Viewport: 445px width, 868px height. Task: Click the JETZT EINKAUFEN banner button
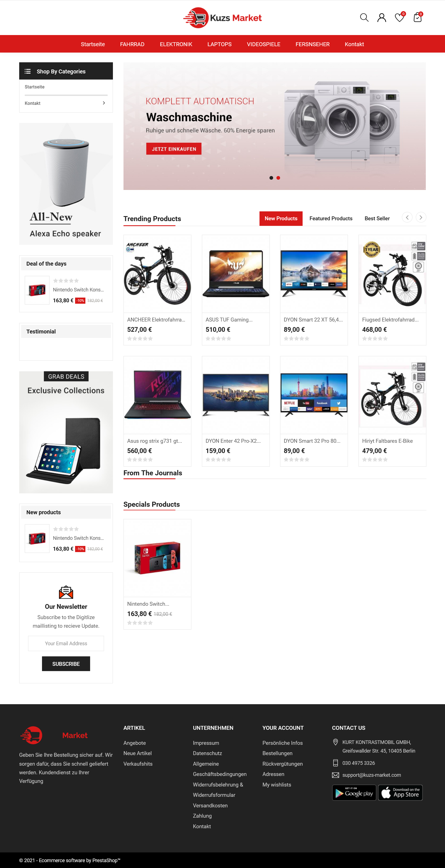click(174, 149)
